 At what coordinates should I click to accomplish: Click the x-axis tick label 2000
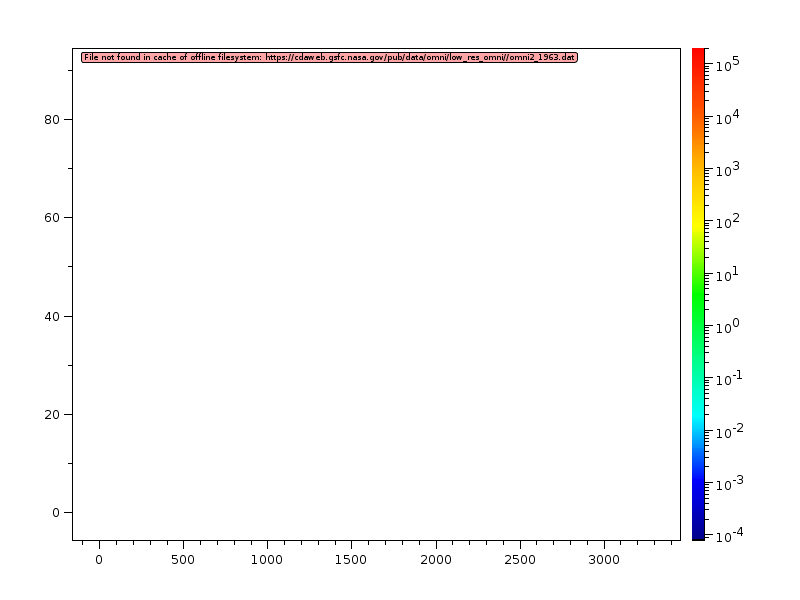pyautogui.click(x=435, y=560)
